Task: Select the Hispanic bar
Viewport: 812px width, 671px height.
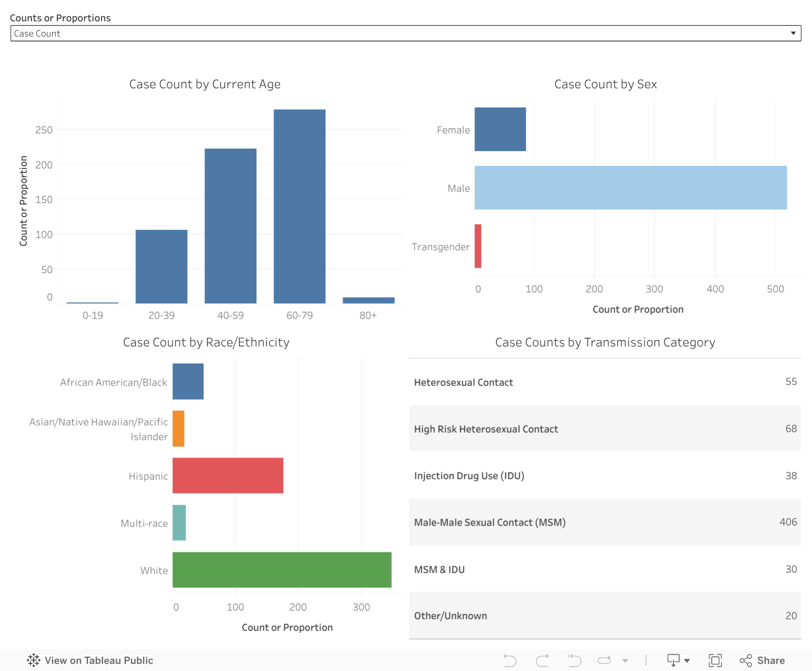Action: click(227, 476)
